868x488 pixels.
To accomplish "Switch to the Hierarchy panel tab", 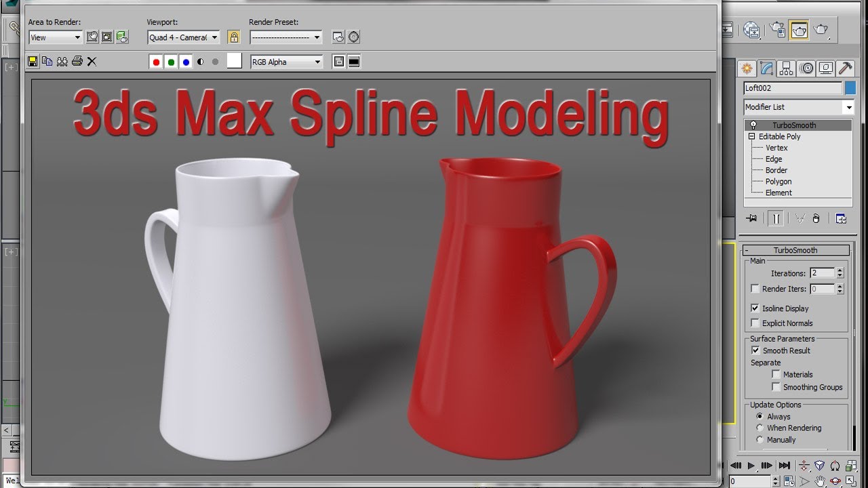I will click(x=787, y=68).
